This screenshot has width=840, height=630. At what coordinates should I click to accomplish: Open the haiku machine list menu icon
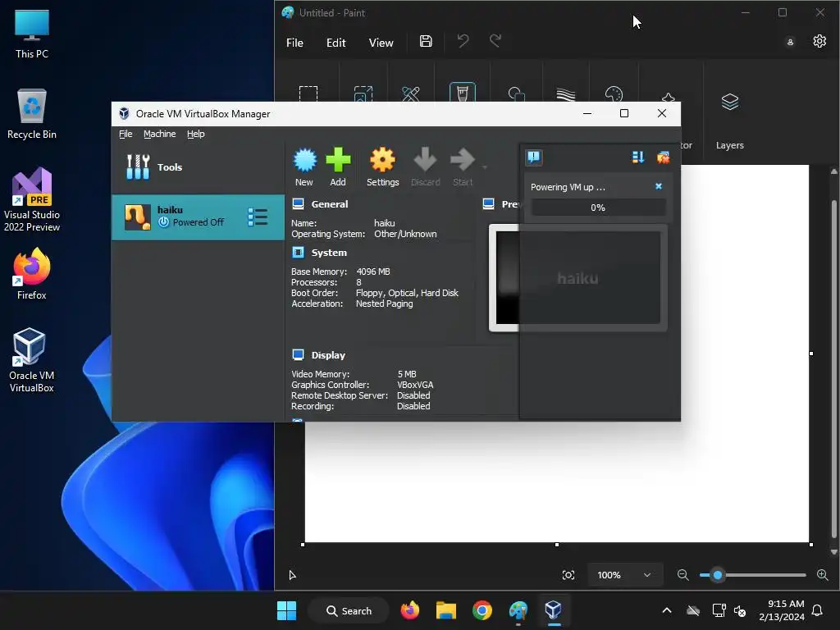[258, 217]
